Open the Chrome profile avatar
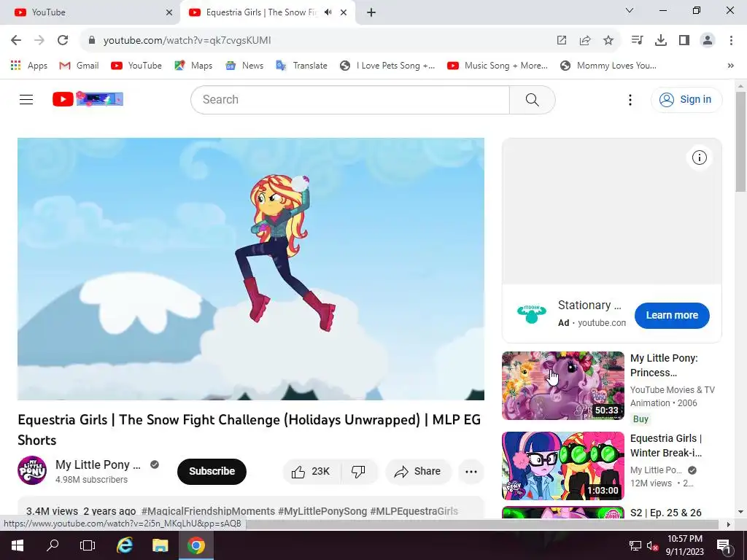747x560 pixels. (708, 41)
